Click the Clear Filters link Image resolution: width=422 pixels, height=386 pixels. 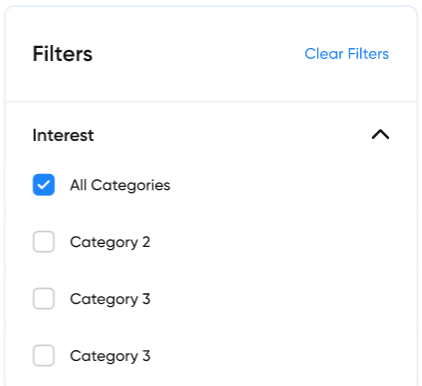tap(347, 54)
